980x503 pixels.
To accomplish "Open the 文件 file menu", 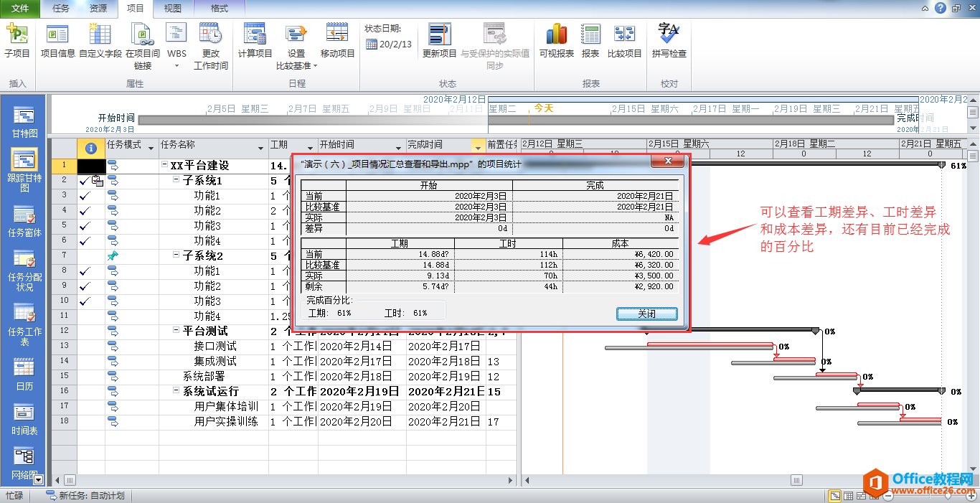I will click(x=21, y=9).
